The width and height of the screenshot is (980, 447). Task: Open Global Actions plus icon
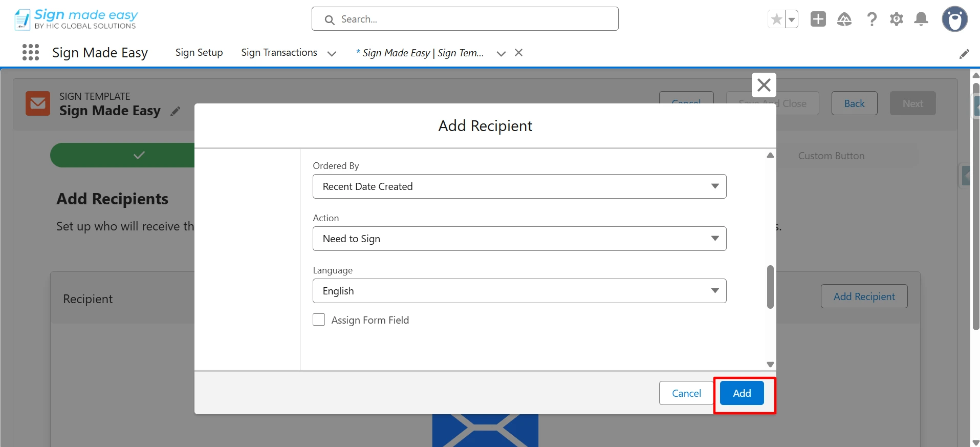pos(818,19)
